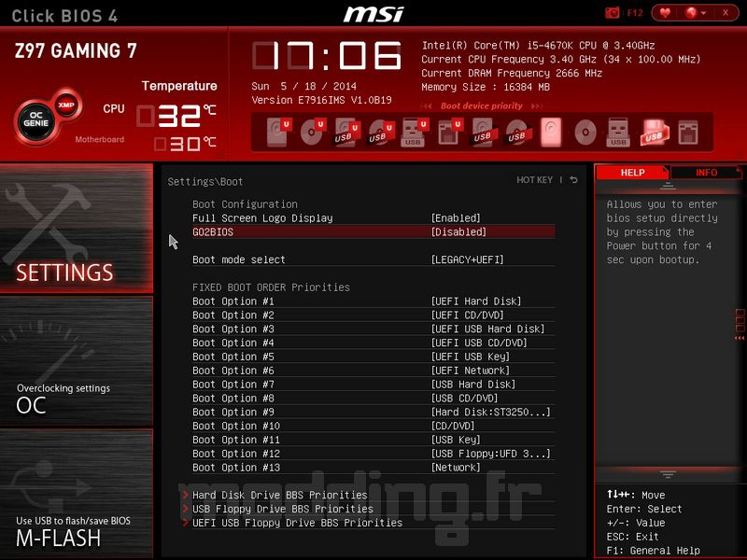Viewport: 747px width, 560px height.
Task: Toggle Full Screen Logo Display Enabled value
Action: [x=456, y=218]
